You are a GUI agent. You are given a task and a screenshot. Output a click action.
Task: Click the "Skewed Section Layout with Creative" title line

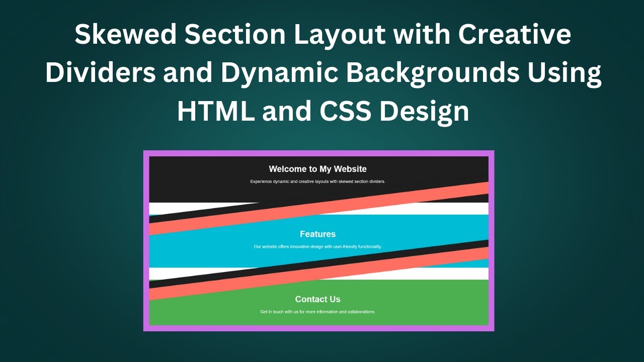click(x=323, y=35)
